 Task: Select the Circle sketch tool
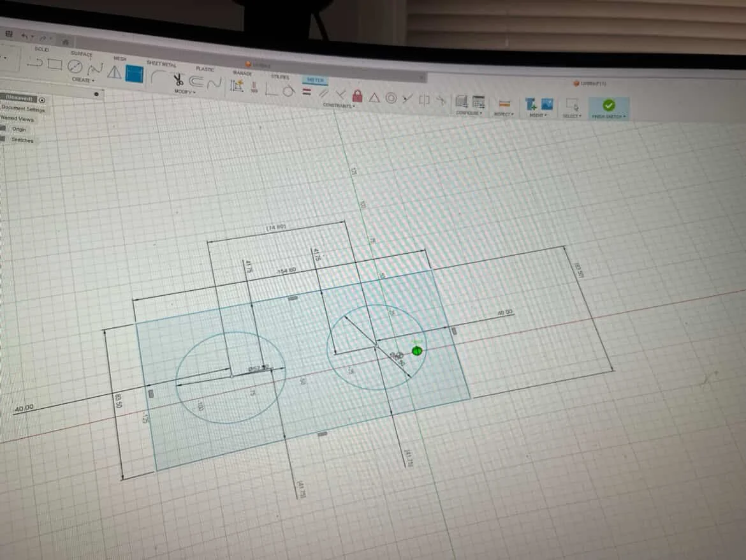75,66
